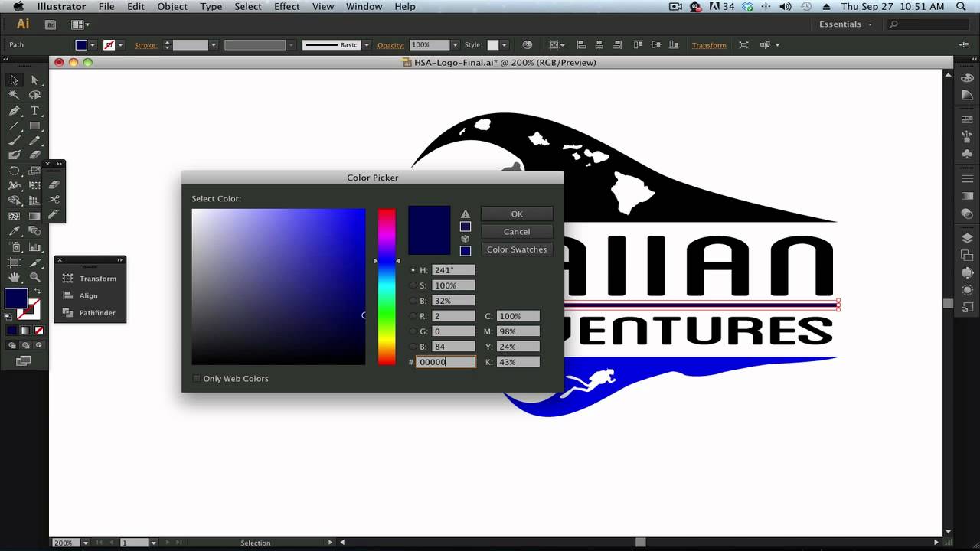
Task: Click the Opacity link in control bar
Action: (390, 45)
